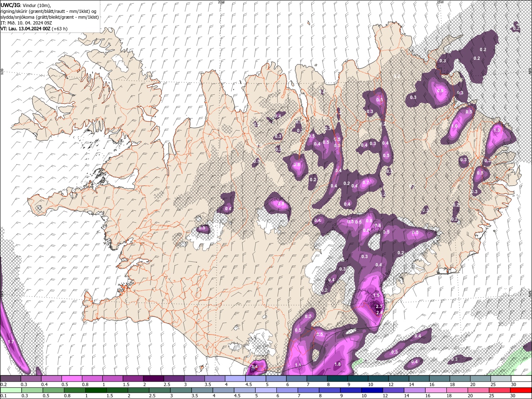Pick the grey-blue rain swatch between 3.5 and 4

point(202,390)
